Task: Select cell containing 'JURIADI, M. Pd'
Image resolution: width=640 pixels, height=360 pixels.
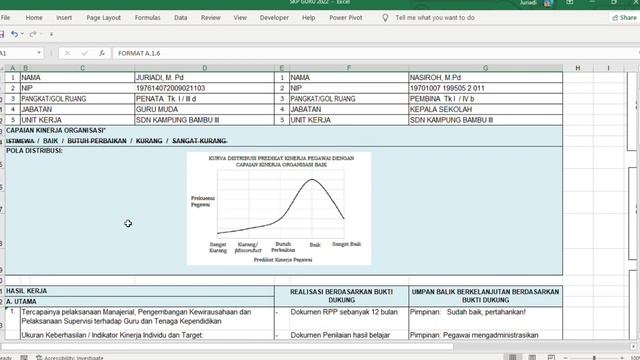Action: 204,78
